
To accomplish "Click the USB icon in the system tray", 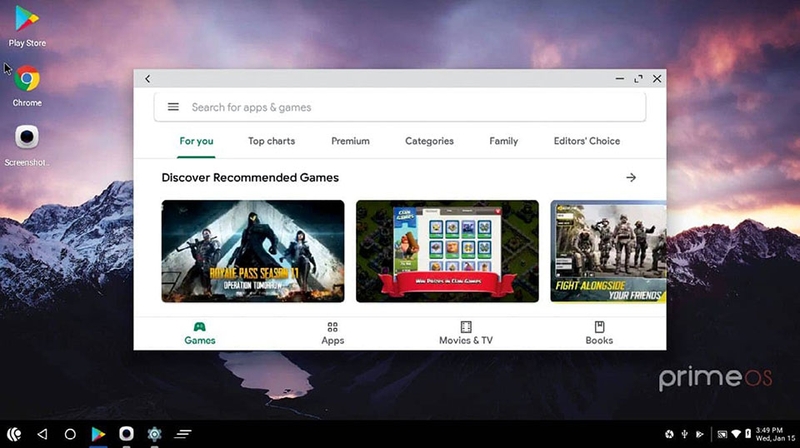I will (685, 434).
